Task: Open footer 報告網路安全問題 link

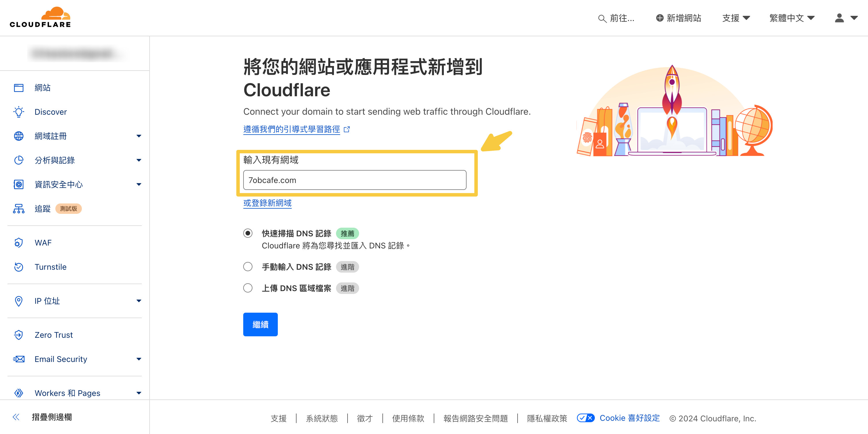Action: [x=475, y=418]
